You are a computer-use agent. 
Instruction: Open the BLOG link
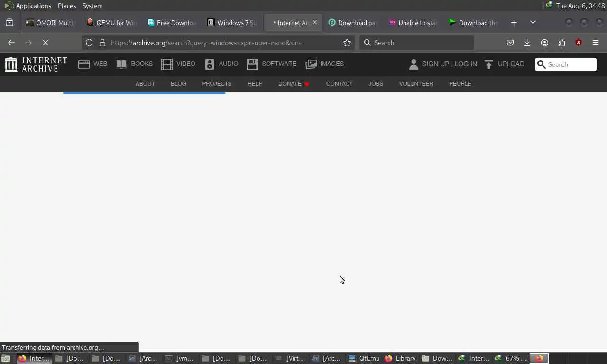(178, 84)
